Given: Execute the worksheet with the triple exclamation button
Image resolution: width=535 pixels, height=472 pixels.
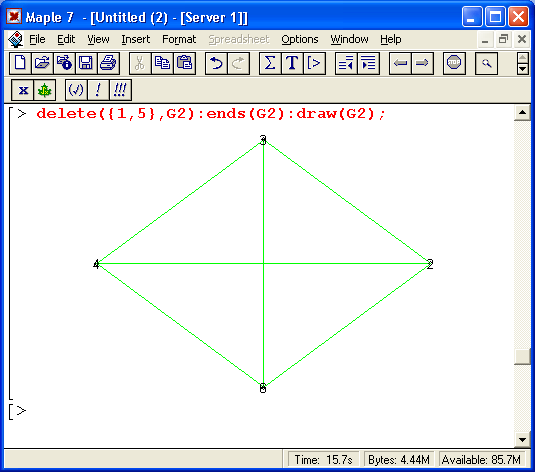Looking at the screenshot, I should point(120,90).
